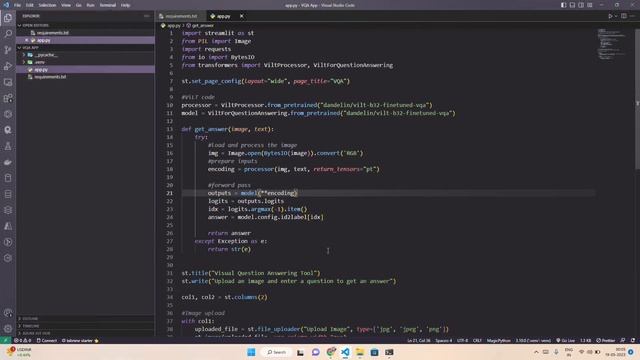Open the Run menu
640x360 pixels.
click(90, 5)
